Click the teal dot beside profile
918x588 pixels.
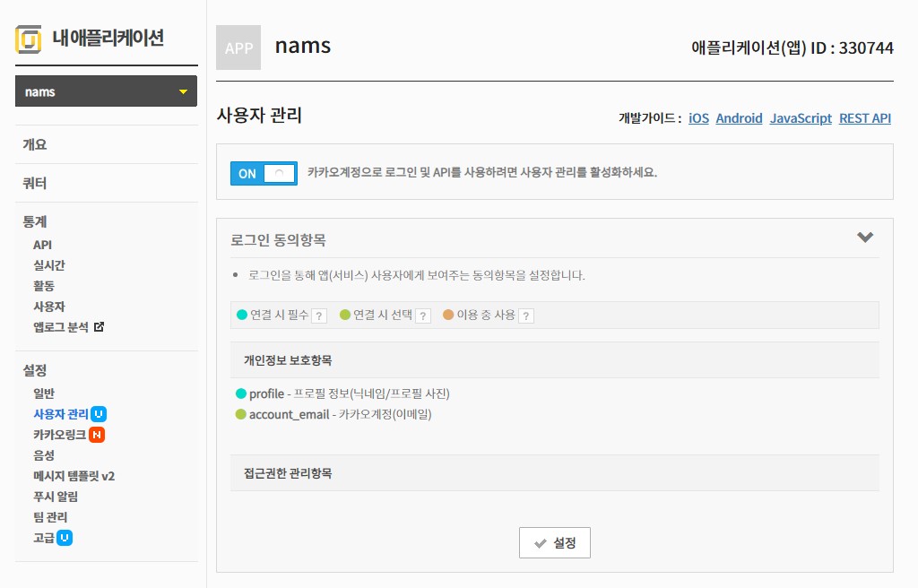point(240,393)
